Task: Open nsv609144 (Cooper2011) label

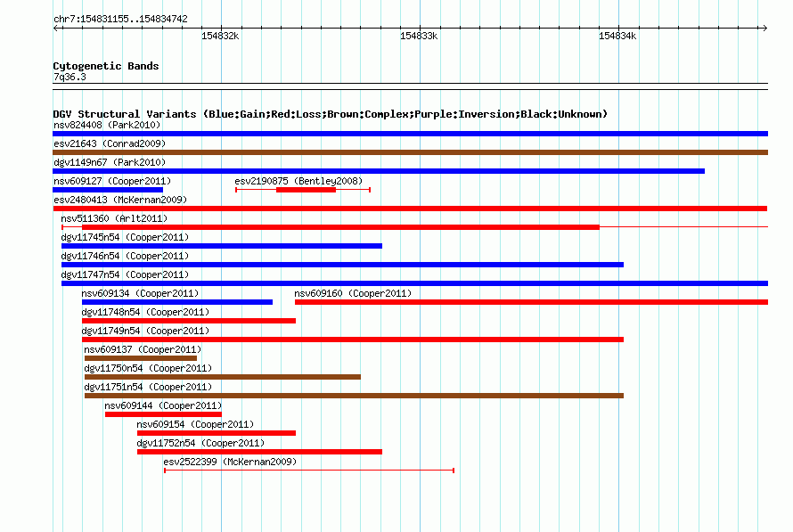Action: click(163, 405)
